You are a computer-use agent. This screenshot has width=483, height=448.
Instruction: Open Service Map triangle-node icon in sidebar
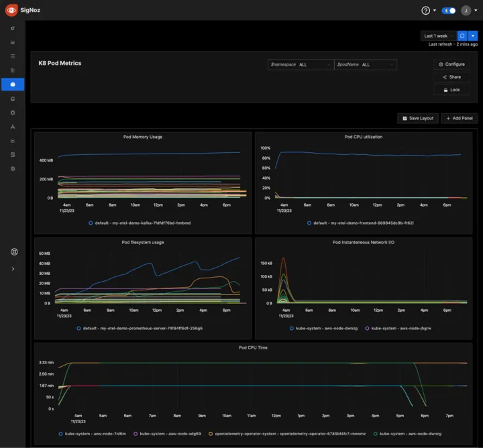[13, 127]
